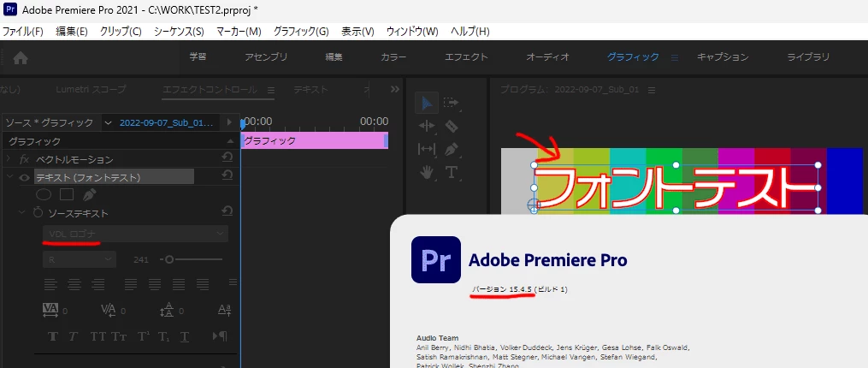Right align the text

pos(98,284)
